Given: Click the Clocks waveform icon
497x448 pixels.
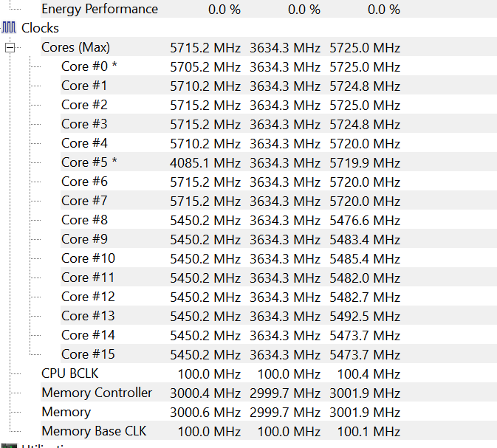Looking at the screenshot, I should pos(9,28).
